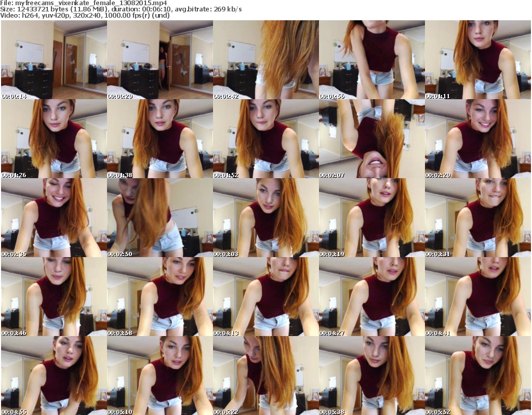Select the 00:05:38 thumbnail
Image resolution: width=532 pixels, height=415 pixels.
[372, 376]
